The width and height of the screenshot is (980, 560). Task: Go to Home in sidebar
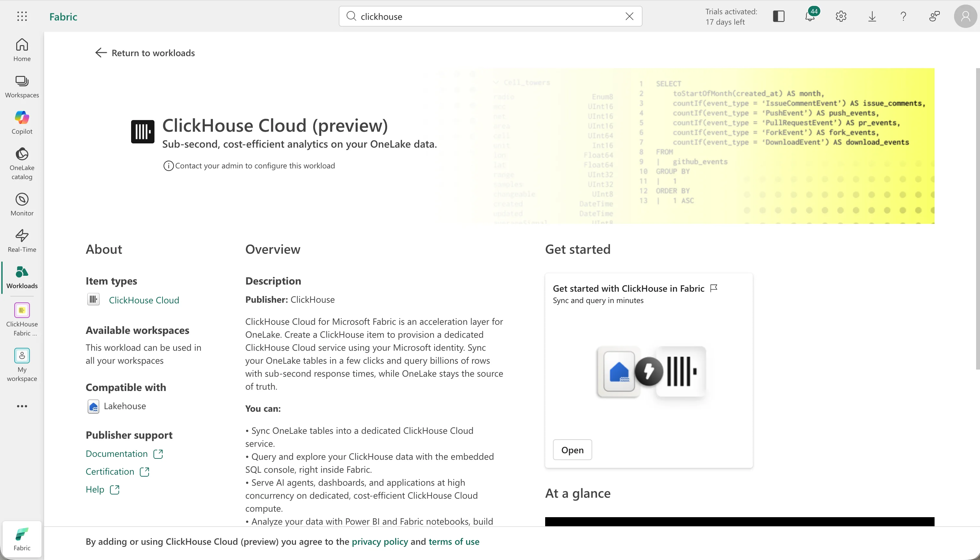click(22, 50)
